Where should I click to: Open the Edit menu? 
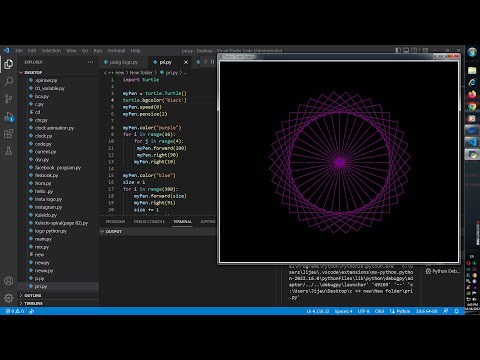point(32,51)
